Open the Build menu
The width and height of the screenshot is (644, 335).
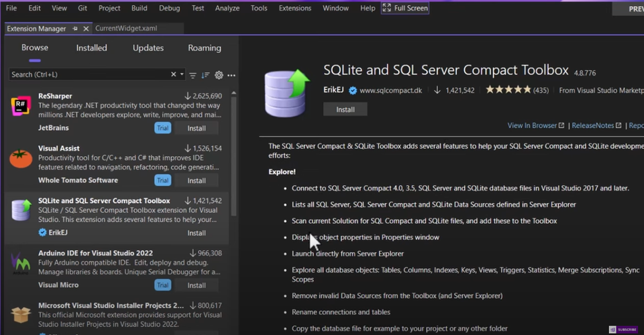tap(140, 8)
